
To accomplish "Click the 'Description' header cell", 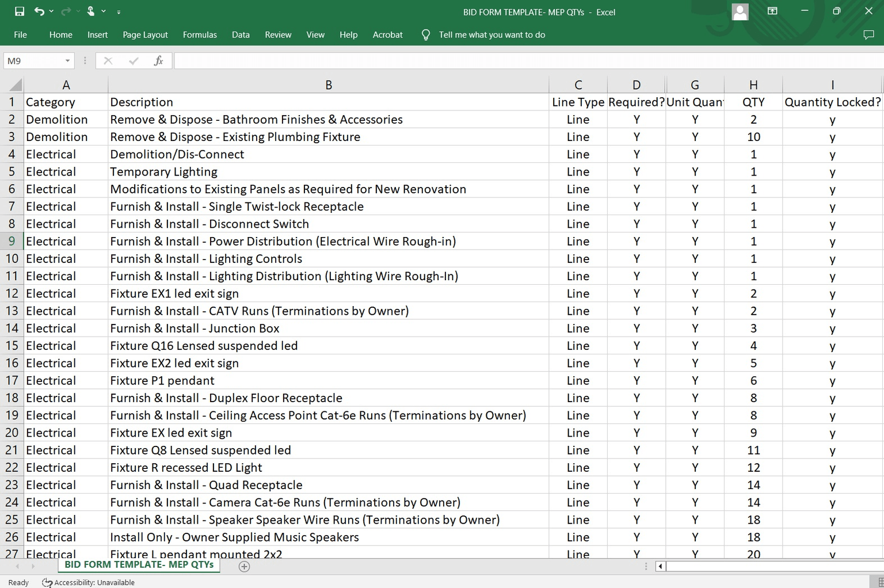I will tap(329, 102).
